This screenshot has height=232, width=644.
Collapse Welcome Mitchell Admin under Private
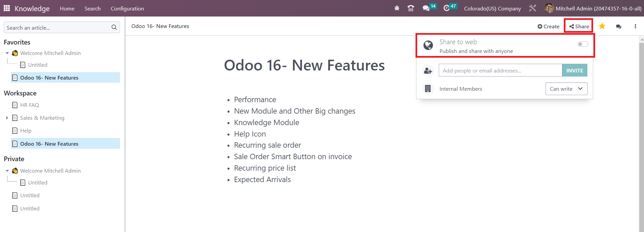click(x=7, y=171)
